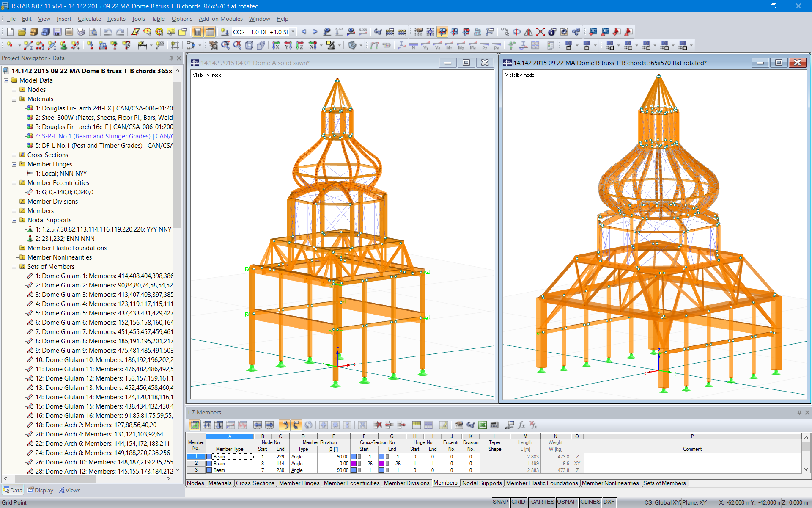Select the Undo icon in the toolbar

(x=109, y=32)
